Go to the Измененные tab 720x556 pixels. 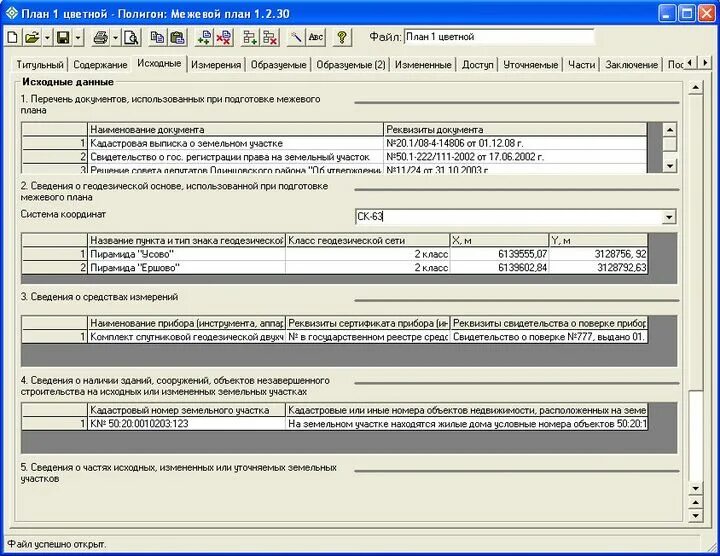(x=423, y=65)
